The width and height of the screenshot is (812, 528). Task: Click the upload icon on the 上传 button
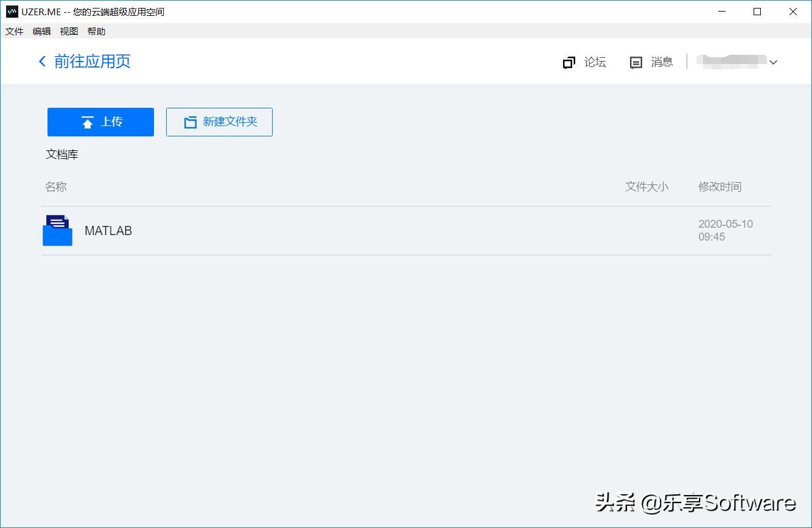tap(88, 122)
